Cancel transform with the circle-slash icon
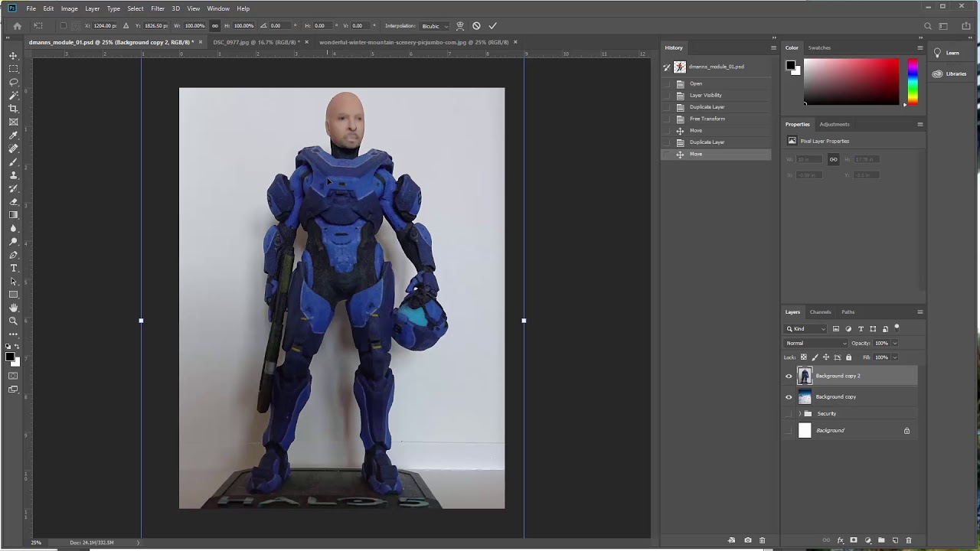 [x=476, y=25]
